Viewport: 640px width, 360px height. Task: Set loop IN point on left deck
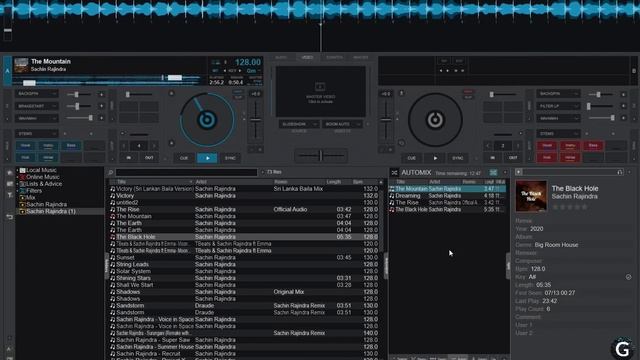[129, 158]
